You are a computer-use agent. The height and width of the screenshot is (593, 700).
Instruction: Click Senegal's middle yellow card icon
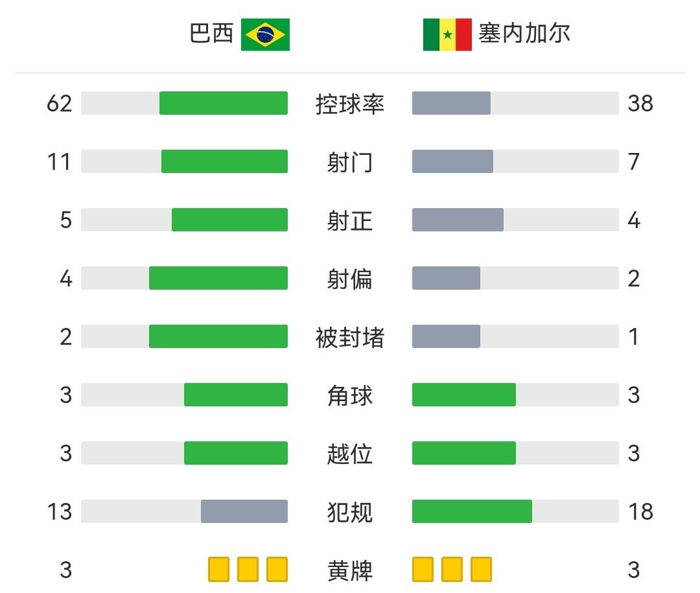coord(452,569)
